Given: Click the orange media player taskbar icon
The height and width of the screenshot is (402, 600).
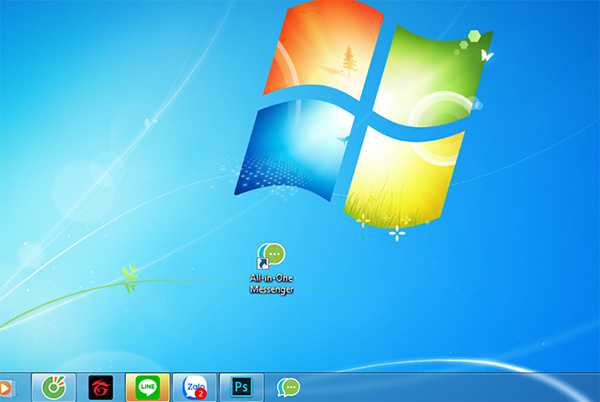Looking at the screenshot, I should coord(5,386).
